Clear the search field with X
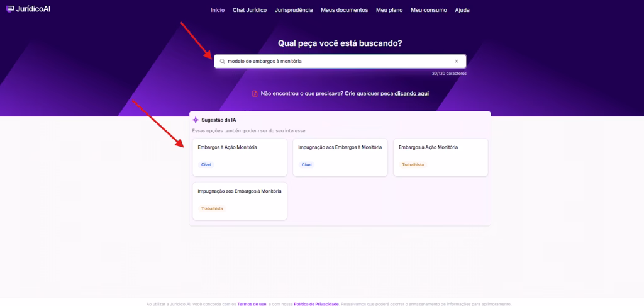Screen dimensions: 644x306 coord(457,61)
